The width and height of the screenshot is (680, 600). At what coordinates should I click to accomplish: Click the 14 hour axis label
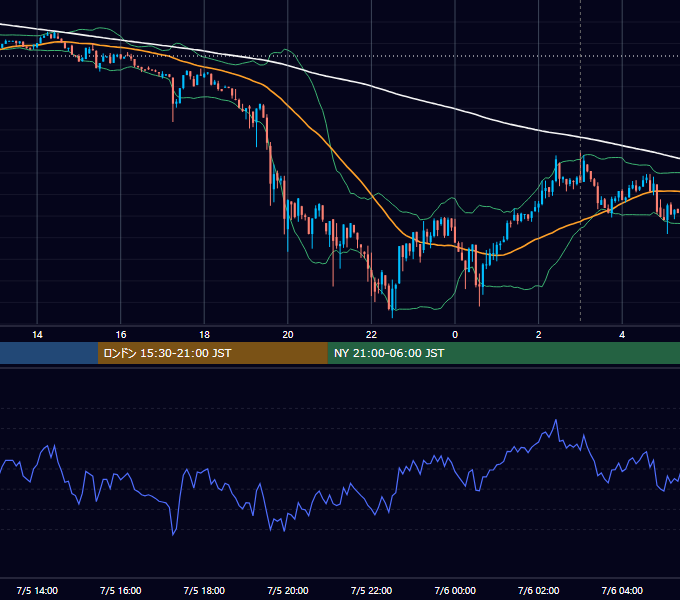pyautogui.click(x=37, y=335)
